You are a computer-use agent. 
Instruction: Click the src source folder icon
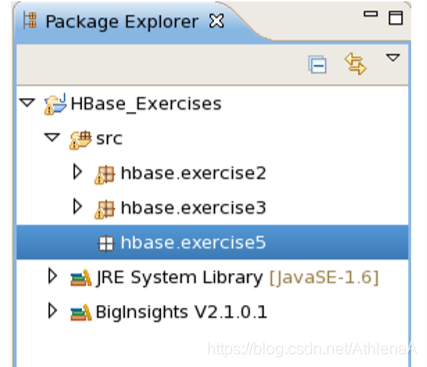click(x=80, y=140)
